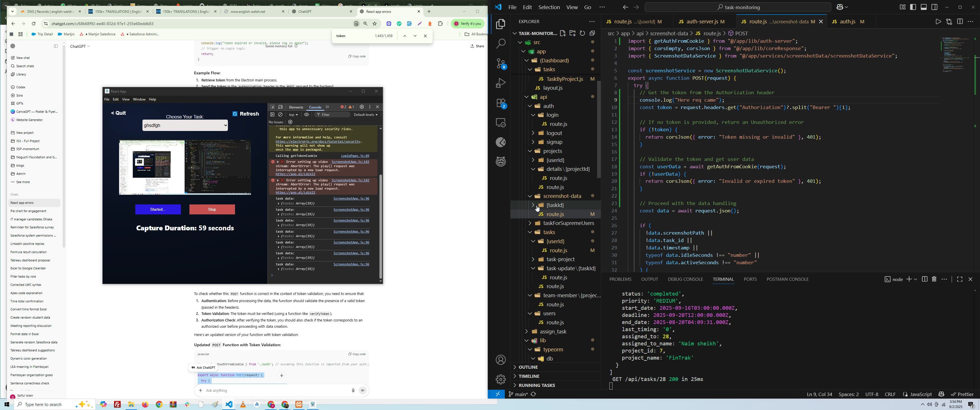Click the New File icon in Explorer
This screenshot has height=410, width=980.
coord(563,34)
